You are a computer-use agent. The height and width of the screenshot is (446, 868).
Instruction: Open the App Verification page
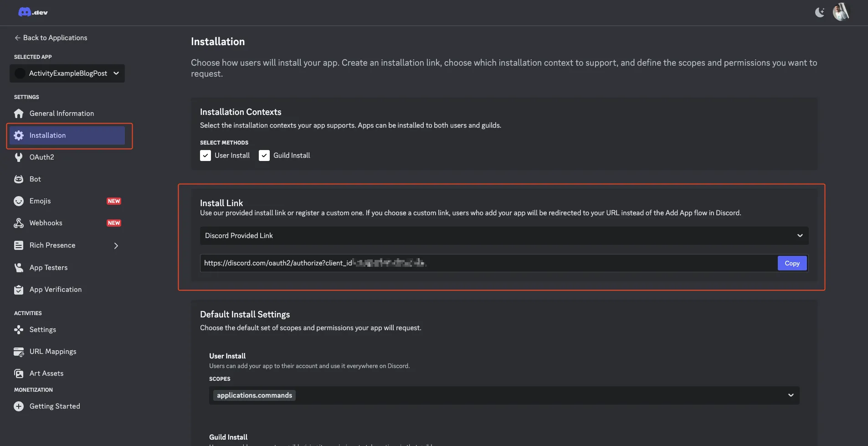56,290
